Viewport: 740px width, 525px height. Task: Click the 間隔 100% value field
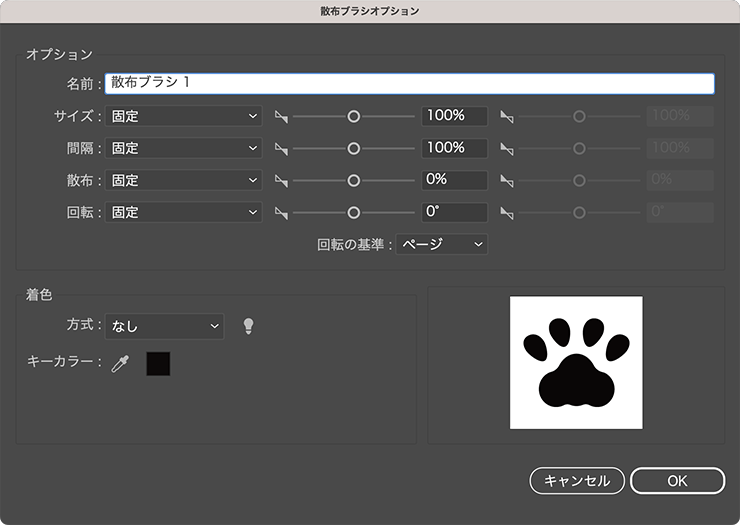click(454, 148)
